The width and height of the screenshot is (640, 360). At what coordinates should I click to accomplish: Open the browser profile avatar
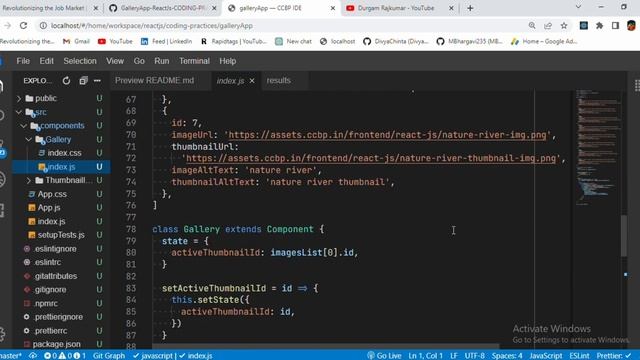(x=631, y=26)
